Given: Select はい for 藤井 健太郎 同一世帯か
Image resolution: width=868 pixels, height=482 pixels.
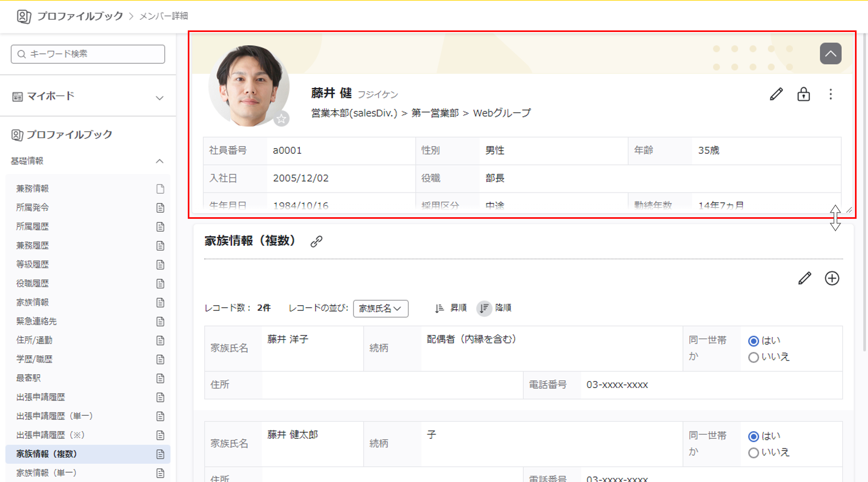Looking at the screenshot, I should [753, 436].
